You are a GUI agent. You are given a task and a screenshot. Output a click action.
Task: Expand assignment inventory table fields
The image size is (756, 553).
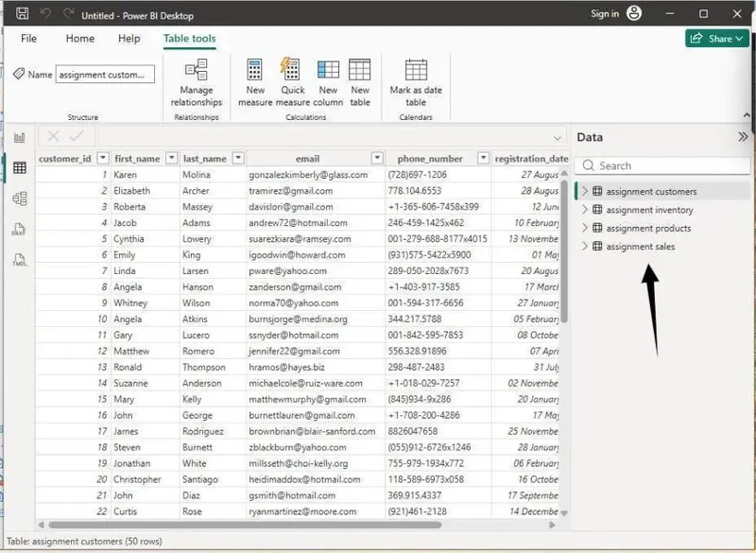(585, 209)
